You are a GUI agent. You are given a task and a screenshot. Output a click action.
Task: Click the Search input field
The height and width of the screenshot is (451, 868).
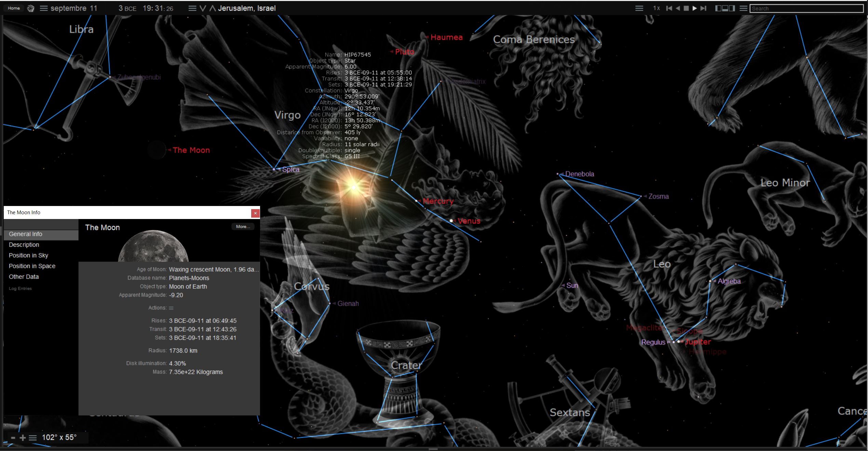point(806,9)
